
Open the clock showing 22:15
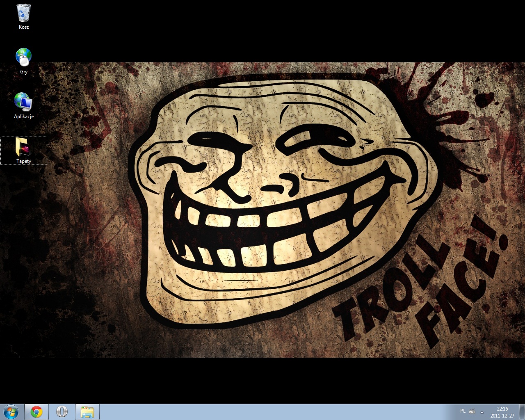point(502,412)
